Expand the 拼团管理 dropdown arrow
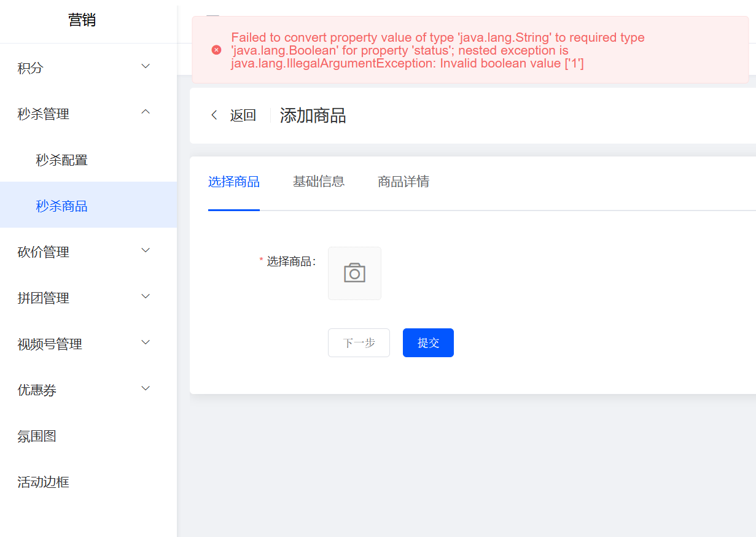Viewport: 756px width, 537px height. (x=146, y=296)
